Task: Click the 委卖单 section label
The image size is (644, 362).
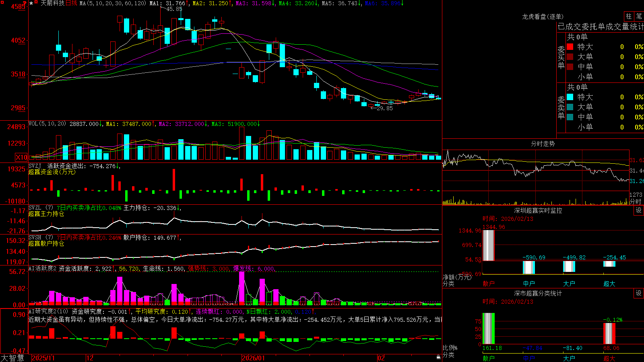Action: tap(561, 107)
